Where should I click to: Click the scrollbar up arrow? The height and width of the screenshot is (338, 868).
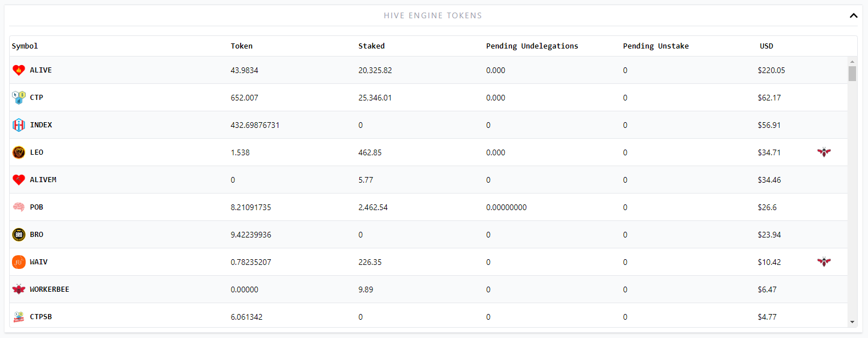pyautogui.click(x=852, y=61)
